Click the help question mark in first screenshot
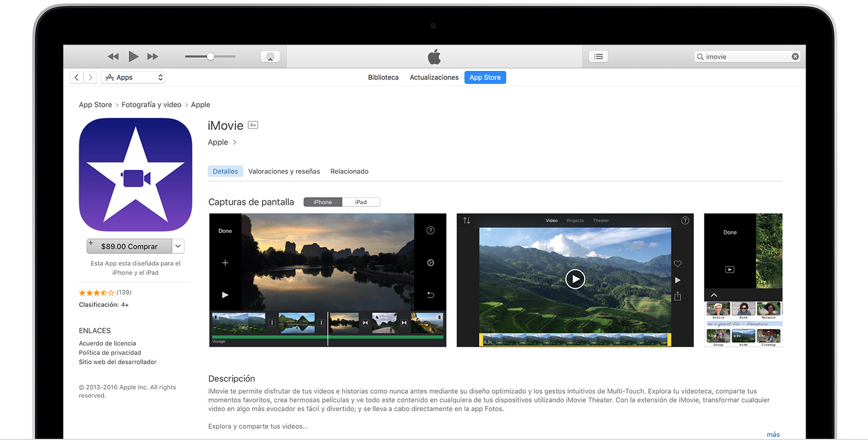Screen dimensions: 868x440 (x=431, y=231)
